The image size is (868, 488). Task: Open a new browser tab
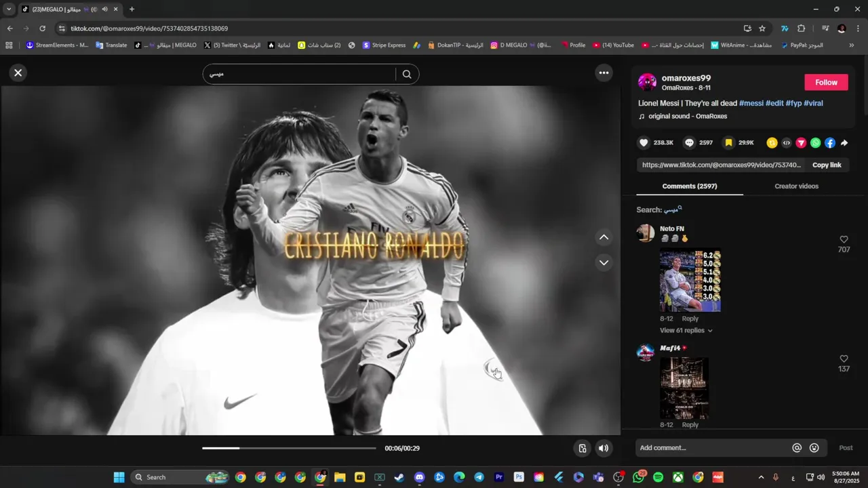[132, 9]
